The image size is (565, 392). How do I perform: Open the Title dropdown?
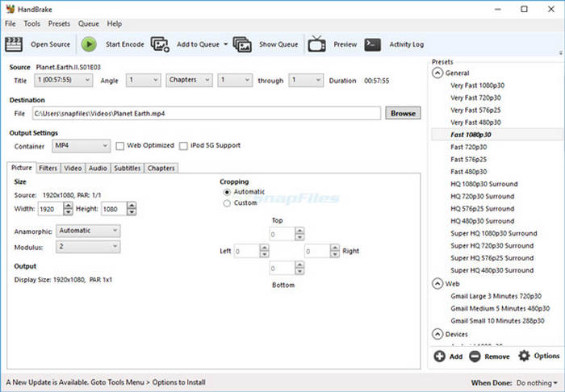click(x=64, y=81)
